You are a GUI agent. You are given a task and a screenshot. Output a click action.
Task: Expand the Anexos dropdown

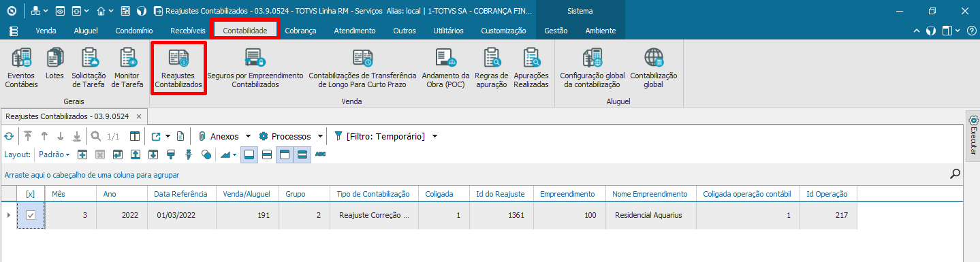225,137
